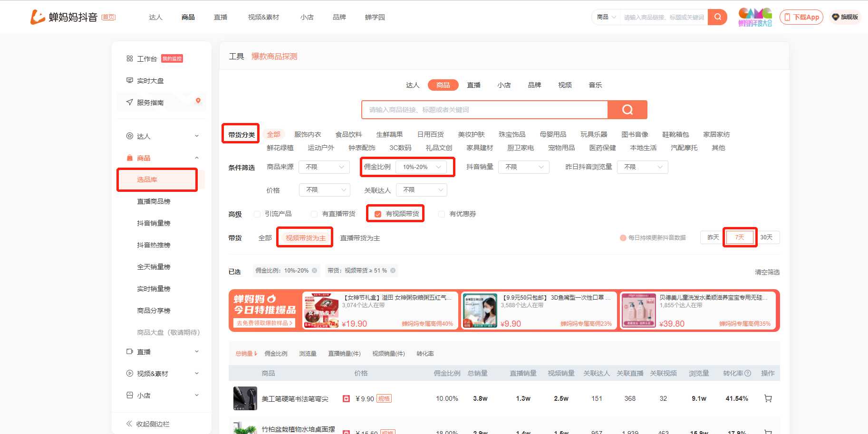Open the 直播 top navigation item
The width and height of the screenshot is (868, 434).
click(221, 17)
